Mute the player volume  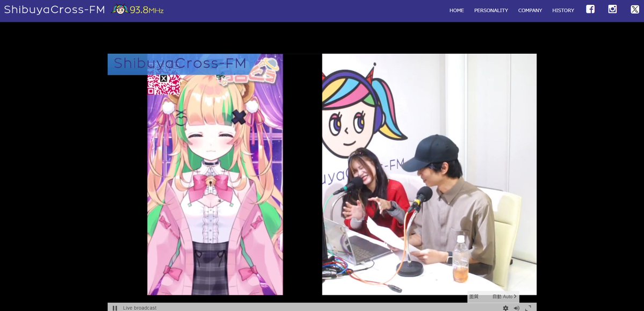point(517,308)
